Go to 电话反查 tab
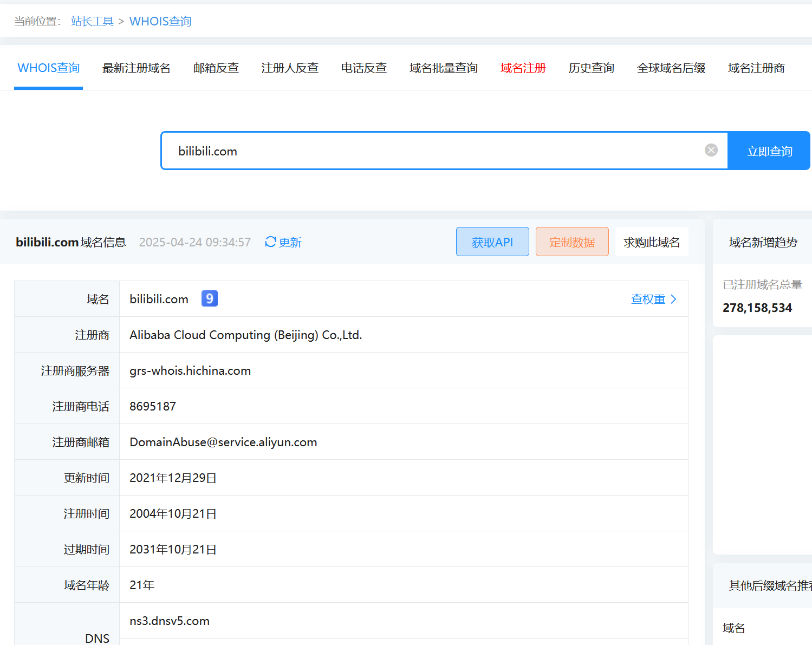 (x=364, y=68)
